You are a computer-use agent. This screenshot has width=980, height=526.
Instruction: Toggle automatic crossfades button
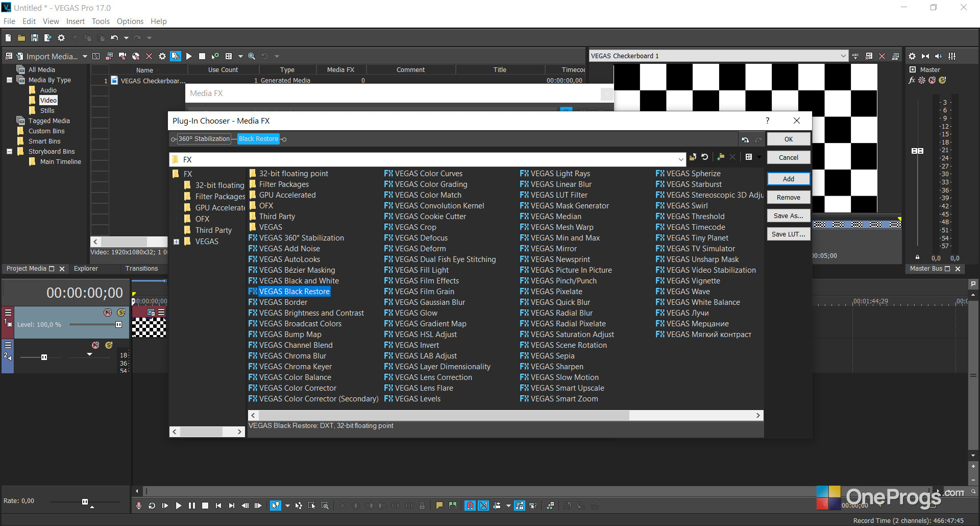[x=483, y=506]
